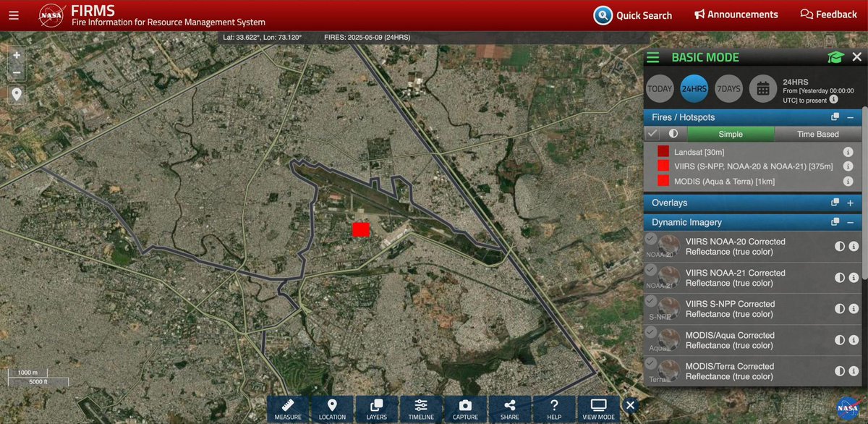Screen dimensions: 868x424
Task: Enable MODIS/Aqua Corrected Reflectance layer
Action: point(651,332)
